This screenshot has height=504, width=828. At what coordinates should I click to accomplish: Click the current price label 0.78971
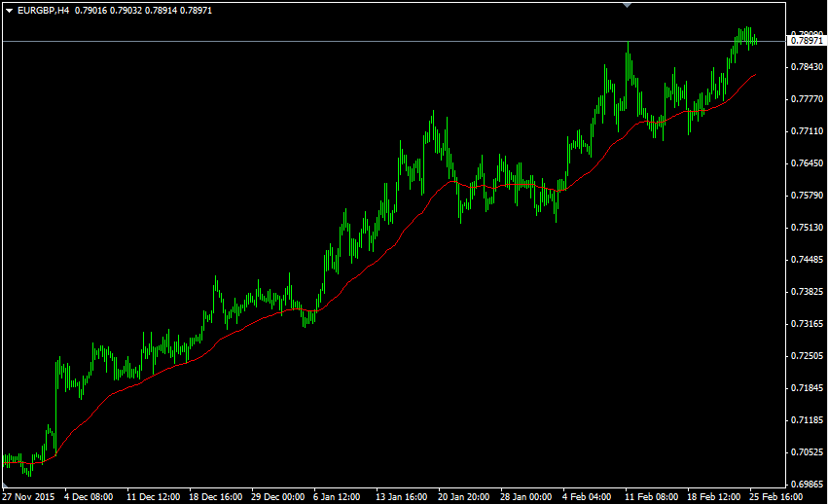(807, 41)
